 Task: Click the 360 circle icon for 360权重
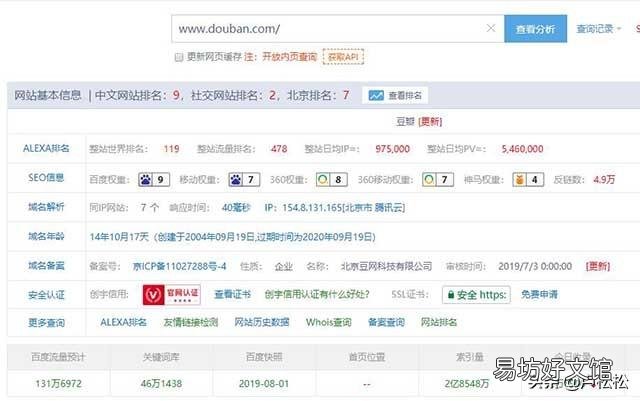pyautogui.click(x=323, y=180)
